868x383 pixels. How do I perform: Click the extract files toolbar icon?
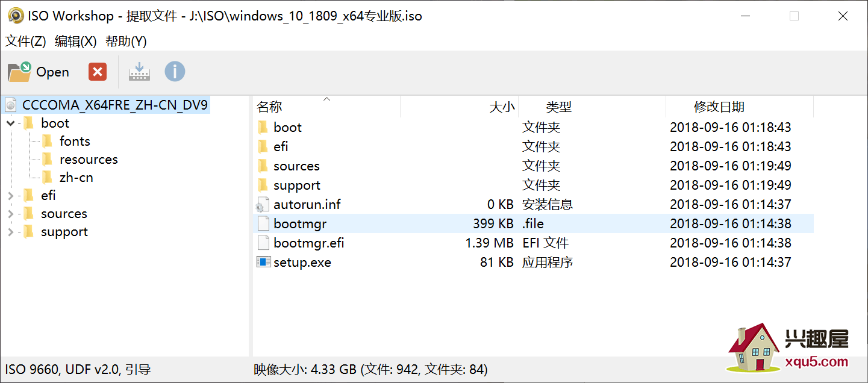tap(139, 72)
